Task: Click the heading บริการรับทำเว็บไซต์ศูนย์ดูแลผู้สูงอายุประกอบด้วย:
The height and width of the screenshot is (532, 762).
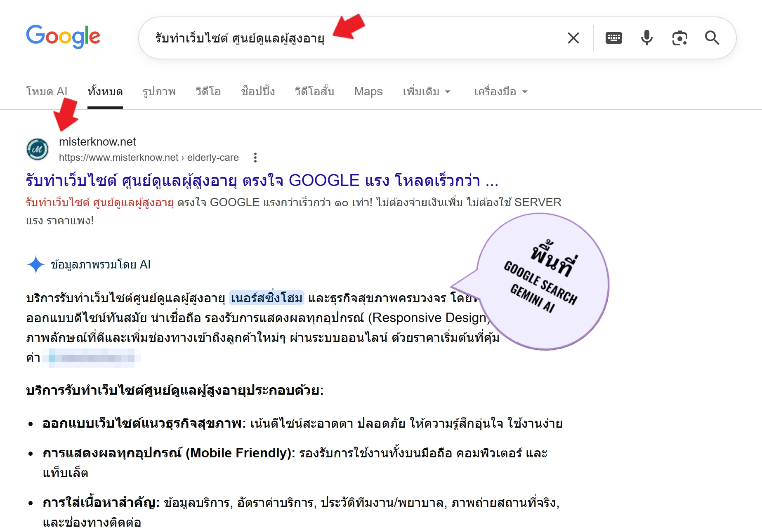Action: click(175, 390)
